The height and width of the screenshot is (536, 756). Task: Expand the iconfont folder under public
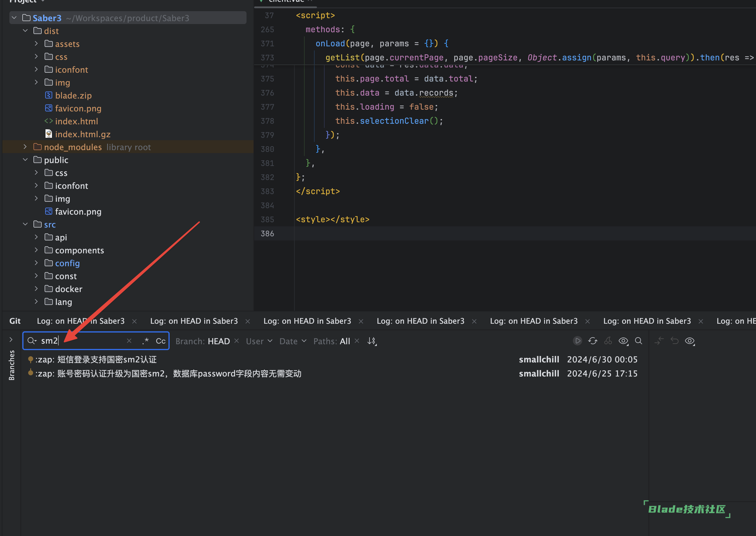tap(36, 185)
